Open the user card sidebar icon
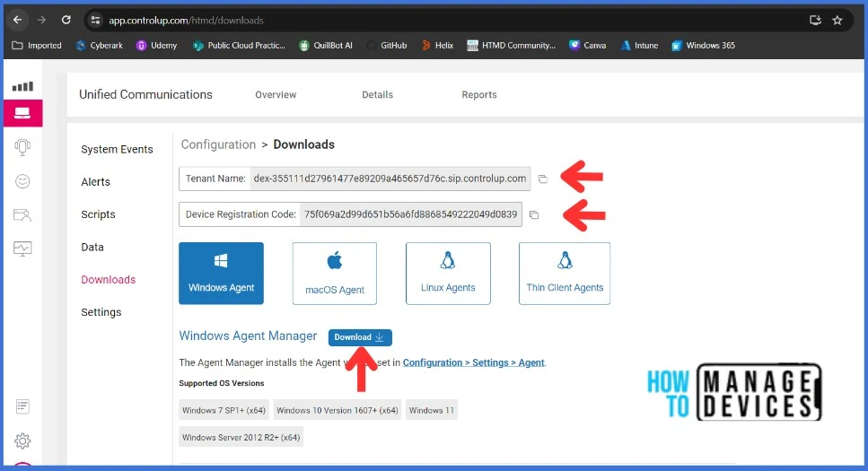Screen dimensions: 868x471 pos(22,214)
